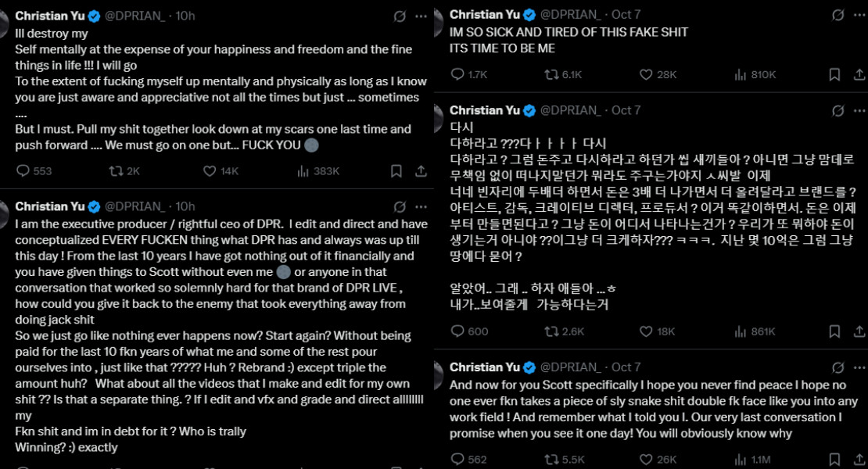
Task: Click the "Oct 7" timestamp on Scott tweet
Action: [626, 367]
